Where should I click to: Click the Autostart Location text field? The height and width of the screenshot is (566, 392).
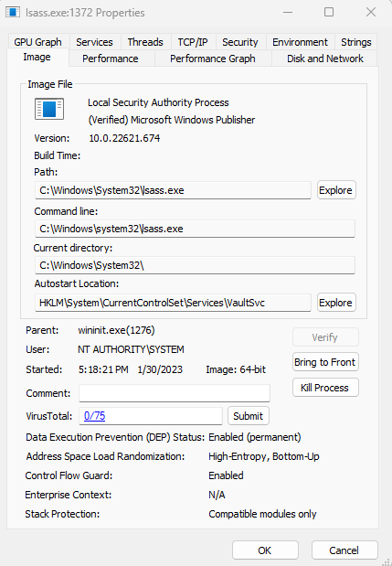pyautogui.click(x=173, y=303)
